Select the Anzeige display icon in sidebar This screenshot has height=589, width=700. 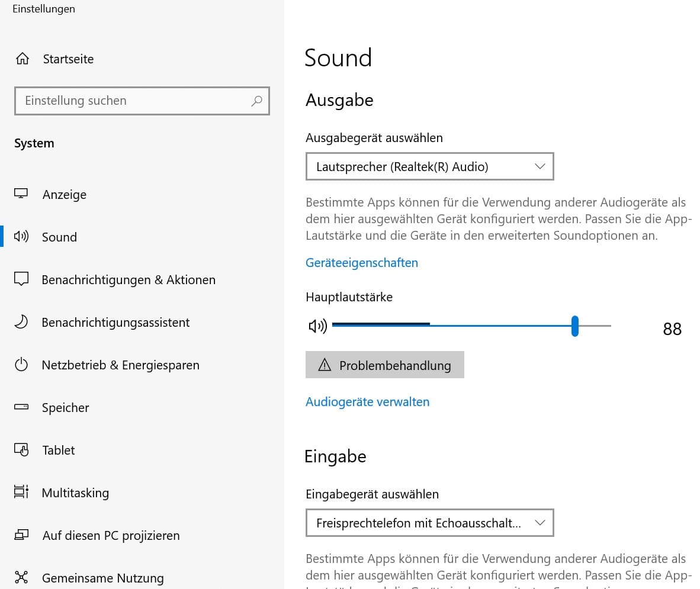[x=21, y=194]
